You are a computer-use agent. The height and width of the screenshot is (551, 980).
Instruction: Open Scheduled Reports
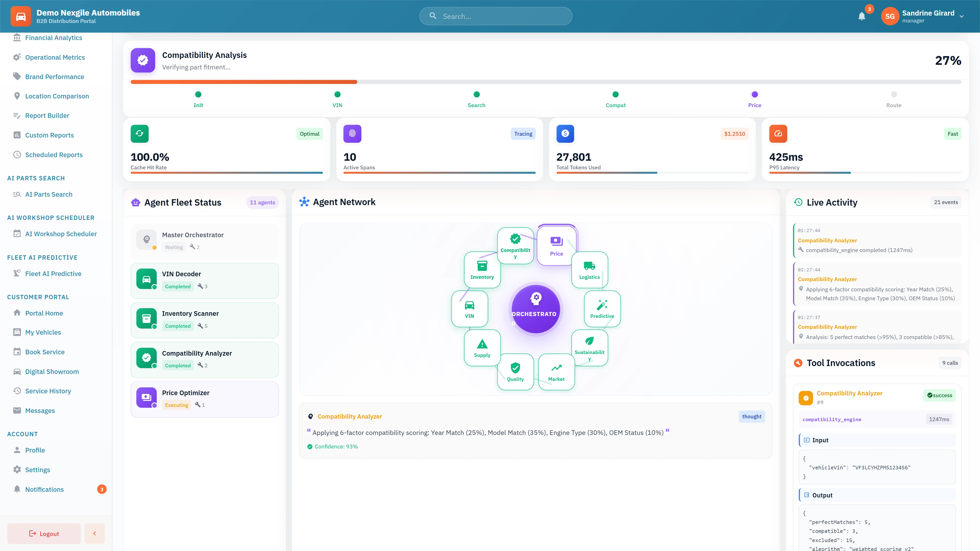54,155
